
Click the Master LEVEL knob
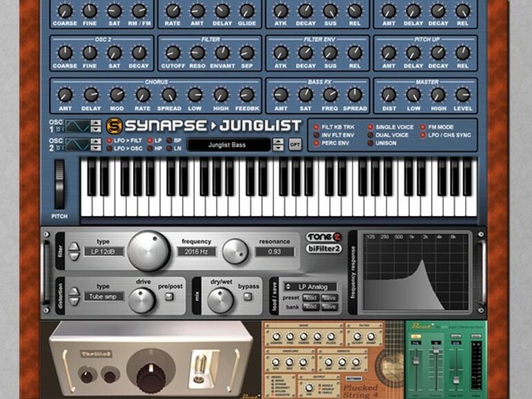point(462,95)
